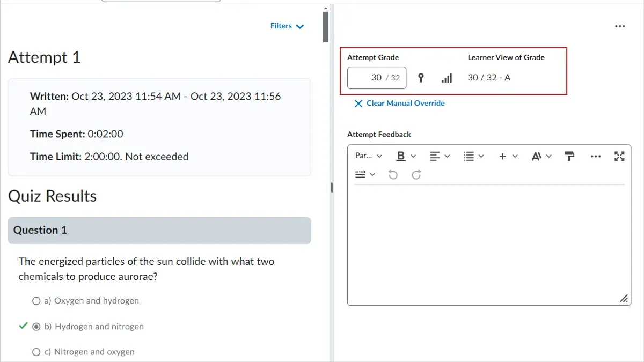Open the paragraph format dropdown
The image size is (644, 362).
click(x=369, y=156)
